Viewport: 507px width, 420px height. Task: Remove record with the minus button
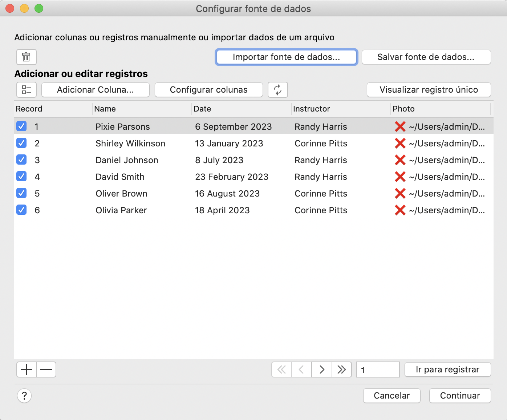(x=46, y=370)
